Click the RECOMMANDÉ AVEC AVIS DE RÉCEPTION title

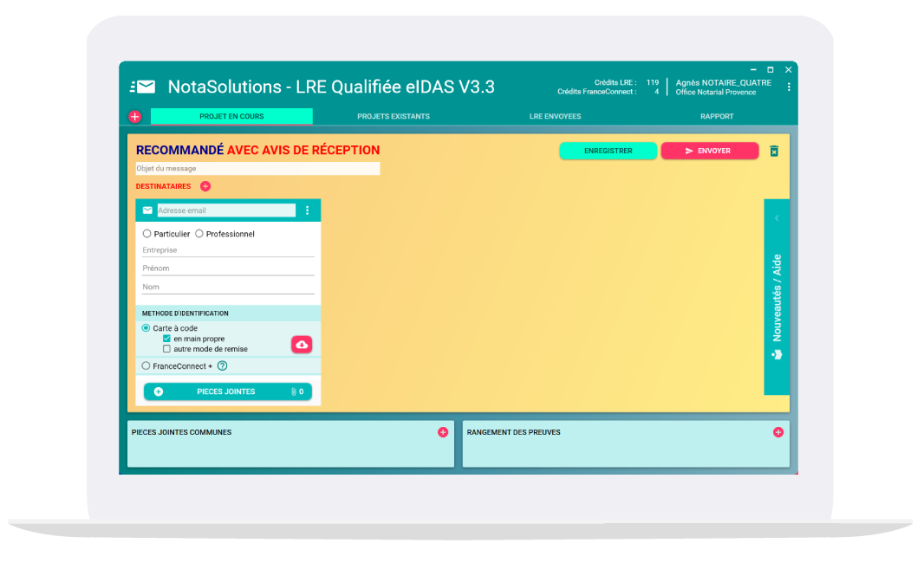[257, 150]
